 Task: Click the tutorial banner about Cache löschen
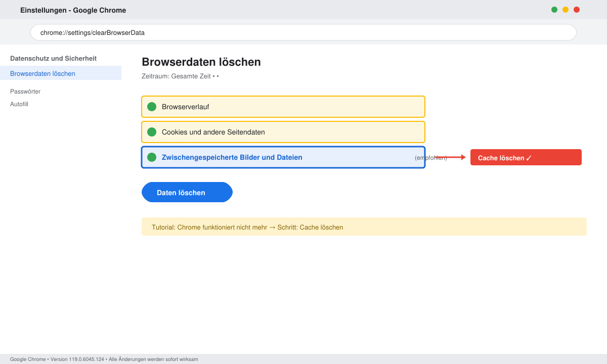pos(364,226)
